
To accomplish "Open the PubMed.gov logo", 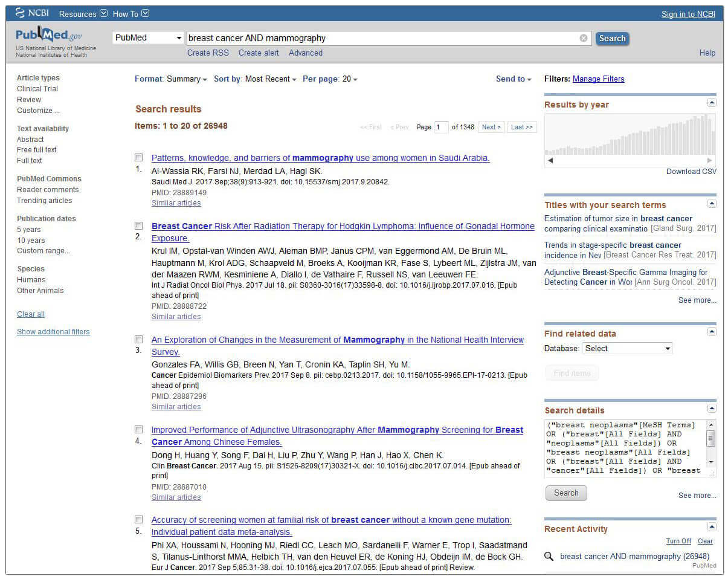I will pos(48,36).
